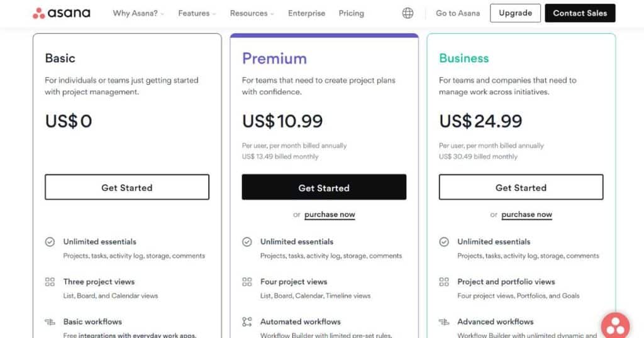This screenshot has height=338, width=644.
Task: Click the checkmark icon beside Business Unlimited essentials
Action: click(x=444, y=242)
